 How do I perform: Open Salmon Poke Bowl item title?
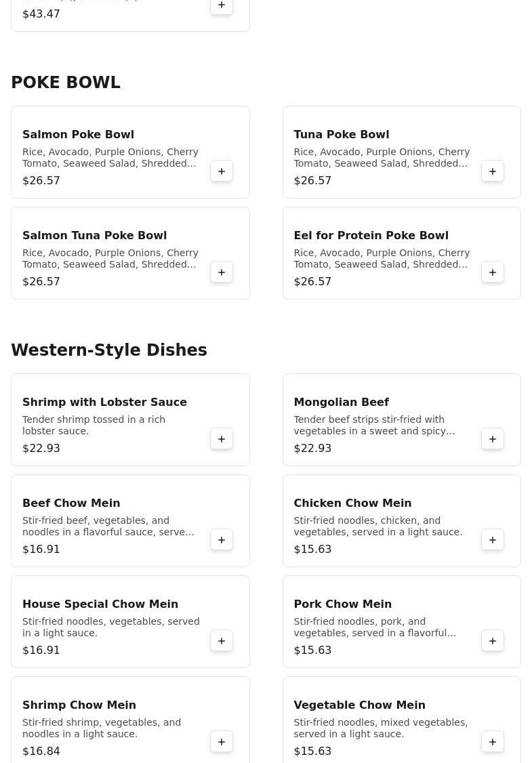coord(78,134)
